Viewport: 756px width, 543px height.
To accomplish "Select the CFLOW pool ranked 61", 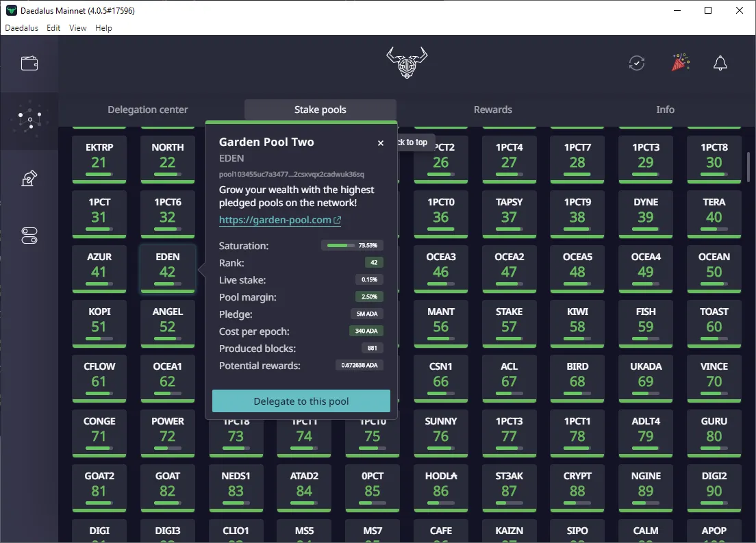I will click(99, 379).
